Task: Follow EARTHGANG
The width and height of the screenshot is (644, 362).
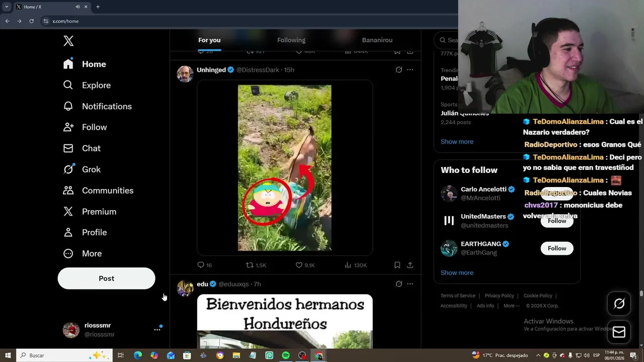Action: [x=557, y=248]
